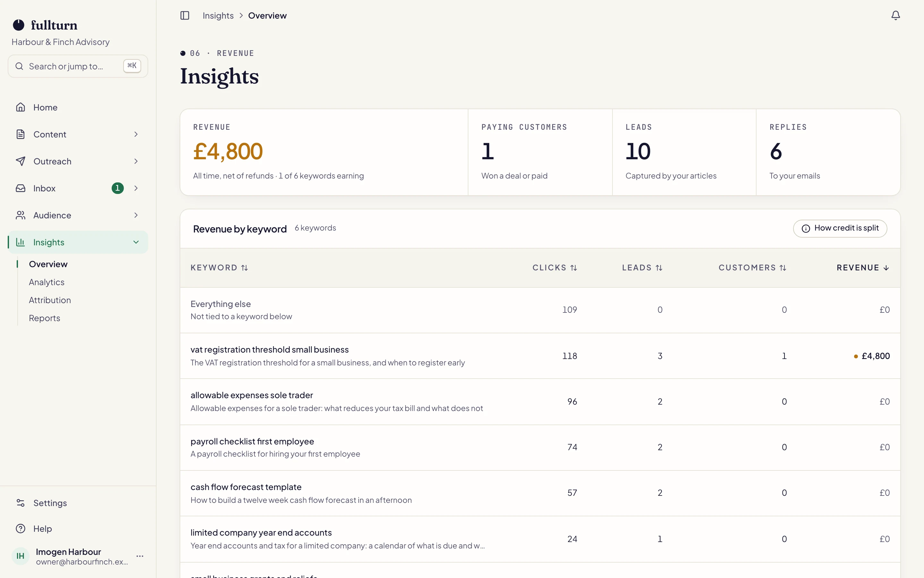Open limited company year end accounts keyword
Image resolution: width=924 pixels, height=578 pixels.
pyautogui.click(x=261, y=532)
